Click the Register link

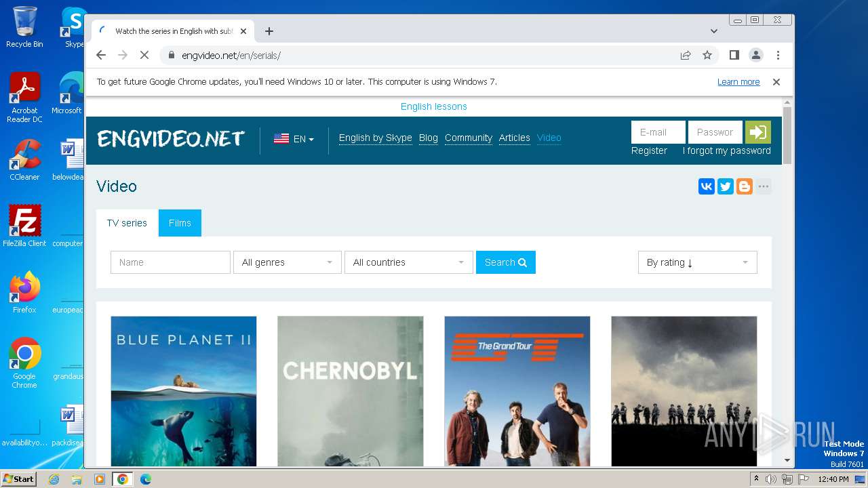649,150
